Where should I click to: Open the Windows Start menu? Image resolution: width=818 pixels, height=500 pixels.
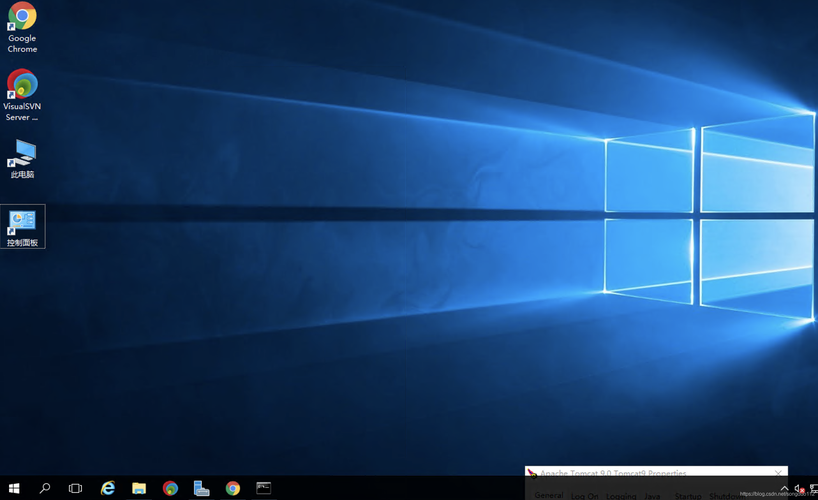(x=14, y=488)
